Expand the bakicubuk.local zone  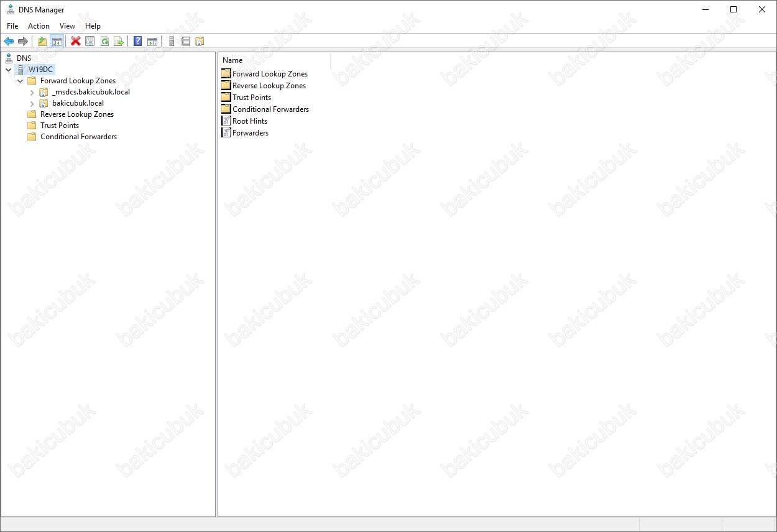32,103
